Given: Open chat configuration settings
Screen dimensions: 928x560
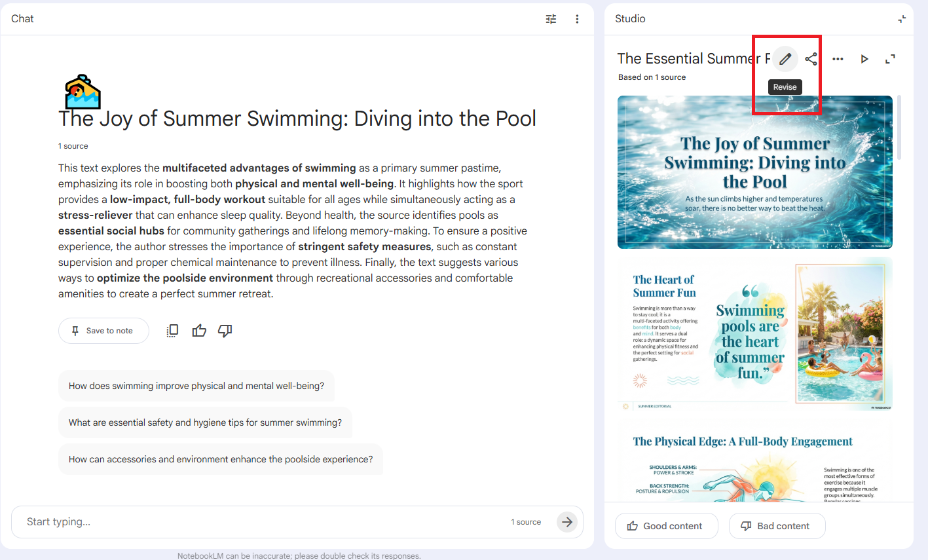Looking at the screenshot, I should pyautogui.click(x=551, y=19).
